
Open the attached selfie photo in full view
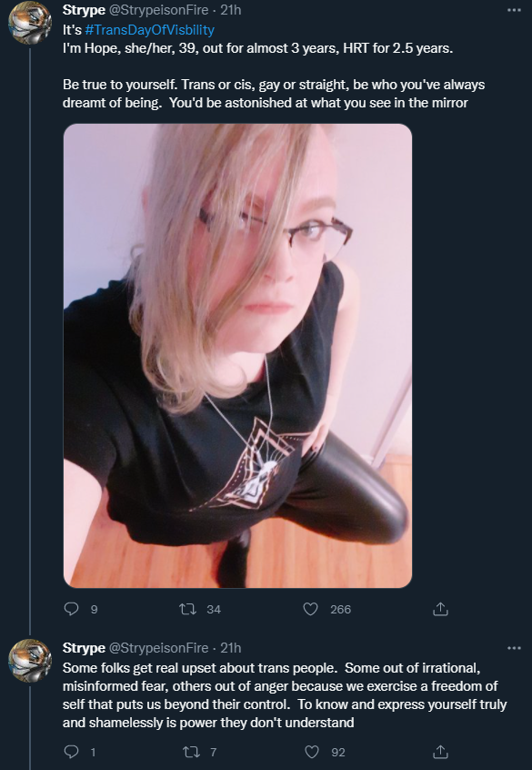pos(237,356)
